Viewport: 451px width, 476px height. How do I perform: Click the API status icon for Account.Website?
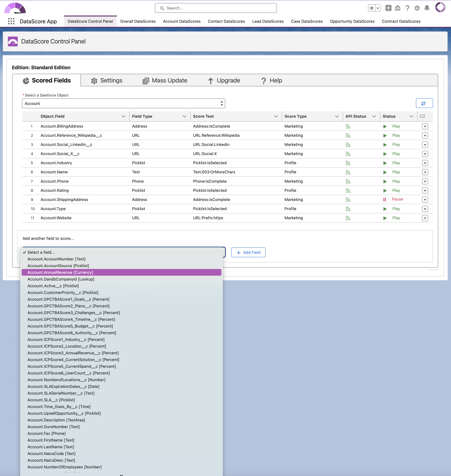click(x=348, y=218)
